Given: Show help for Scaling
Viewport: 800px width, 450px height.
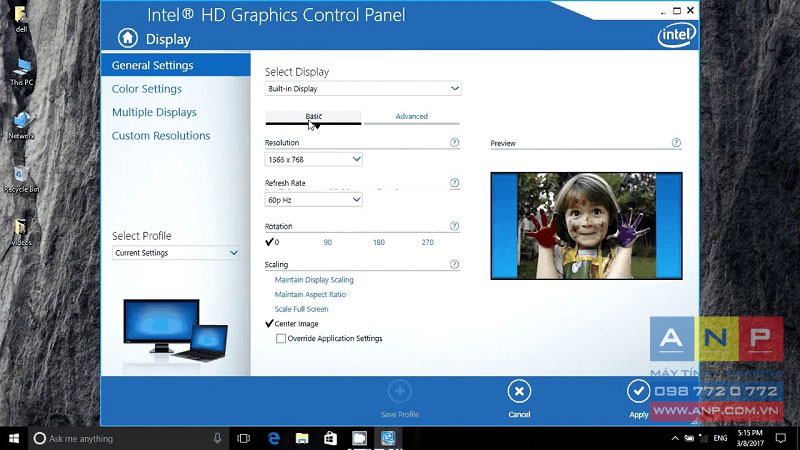Looking at the screenshot, I should [454, 264].
